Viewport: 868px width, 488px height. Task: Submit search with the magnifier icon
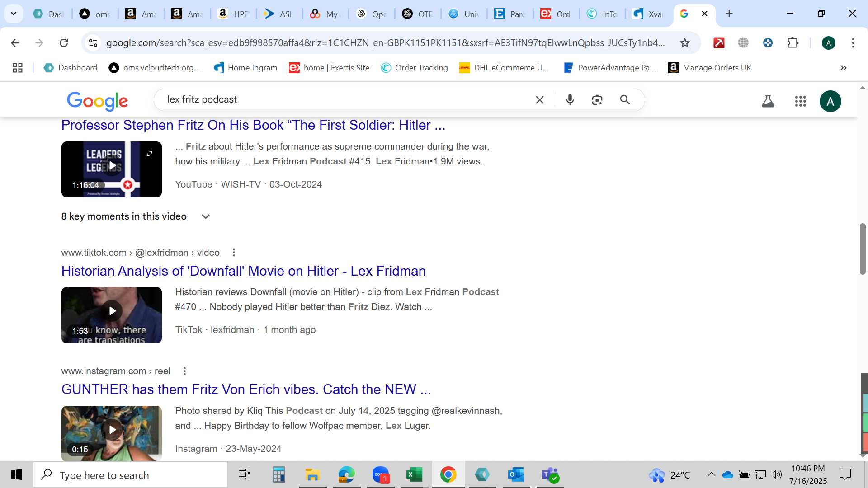(x=625, y=100)
